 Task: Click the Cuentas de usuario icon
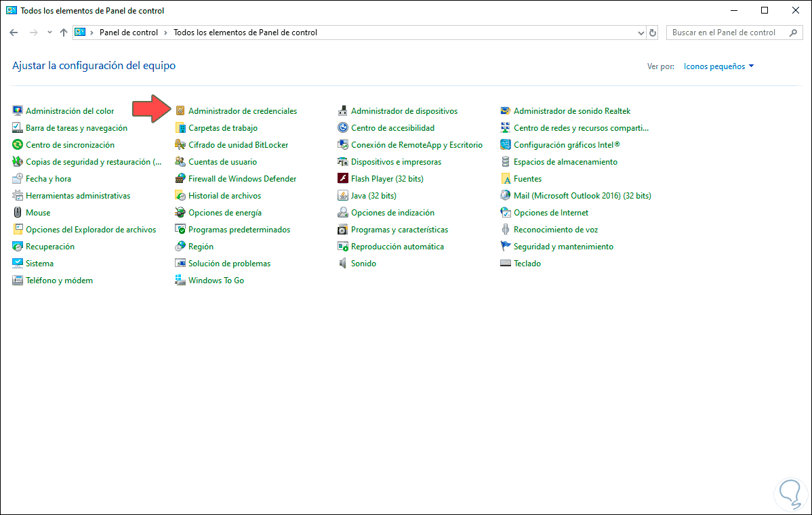pos(180,162)
